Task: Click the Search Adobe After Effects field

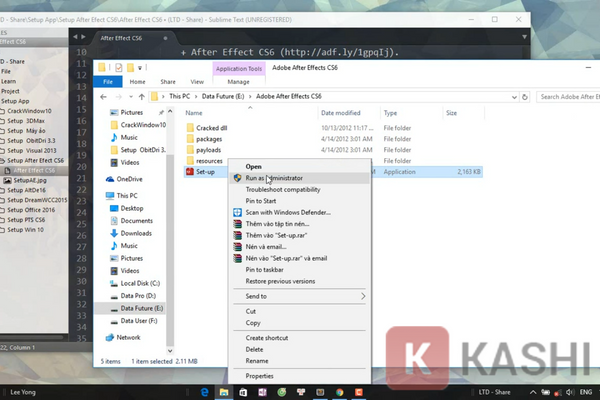Action: pos(568,97)
